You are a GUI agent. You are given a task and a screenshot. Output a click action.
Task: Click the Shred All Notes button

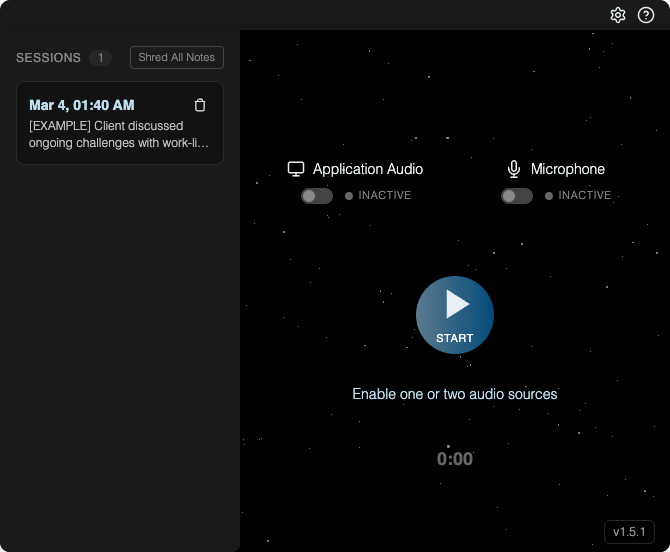(x=177, y=58)
